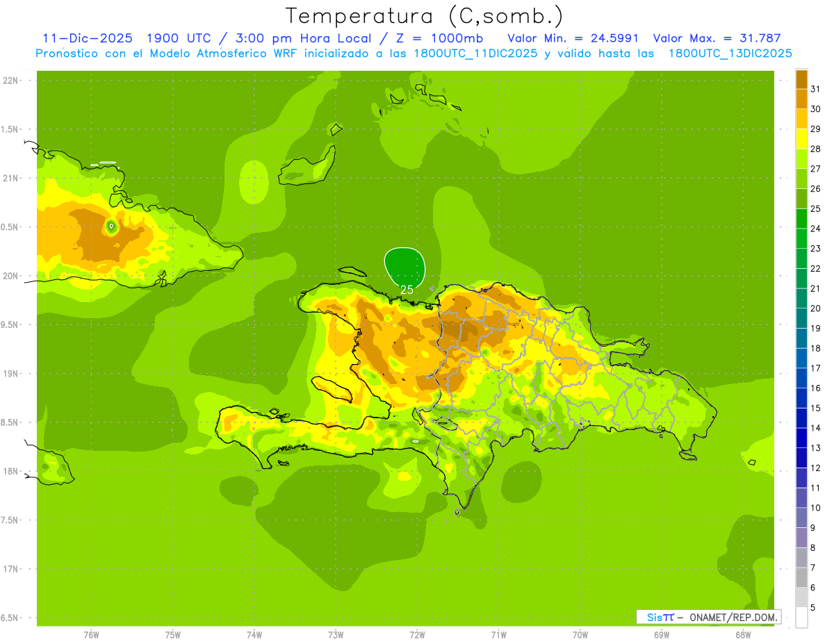Image resolution: width=834 pixels, height=644 pixels.
Task: Click the color legend value '10'
Action: [x=816, y=508]
